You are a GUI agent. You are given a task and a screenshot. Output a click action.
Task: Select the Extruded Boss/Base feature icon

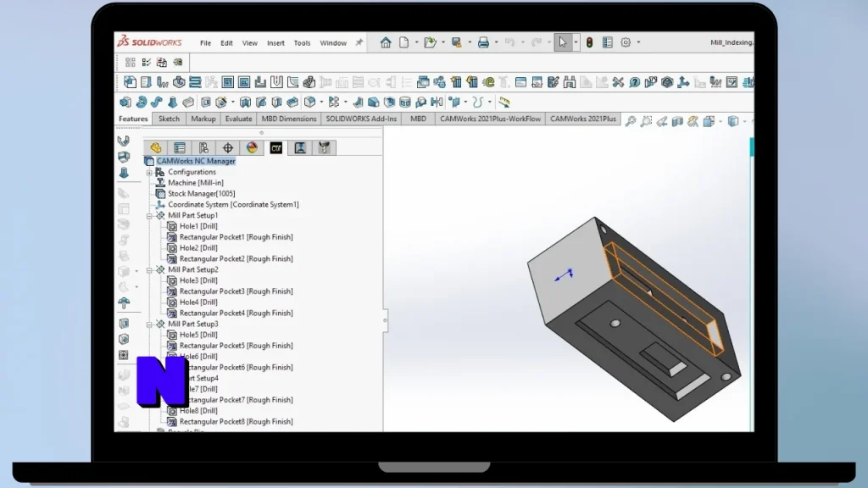tap(125, 102)
